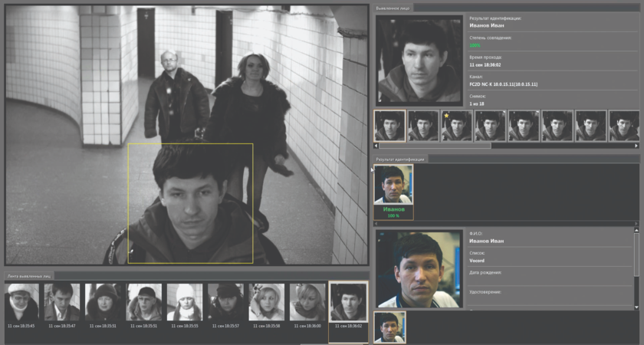Click scroll-down arrow in person details panel
Screen dimensions: 644x345
[636, 307]
